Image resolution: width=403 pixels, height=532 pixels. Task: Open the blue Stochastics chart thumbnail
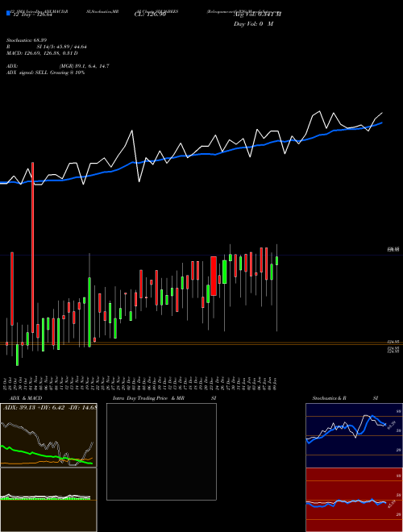click(354, 435)
